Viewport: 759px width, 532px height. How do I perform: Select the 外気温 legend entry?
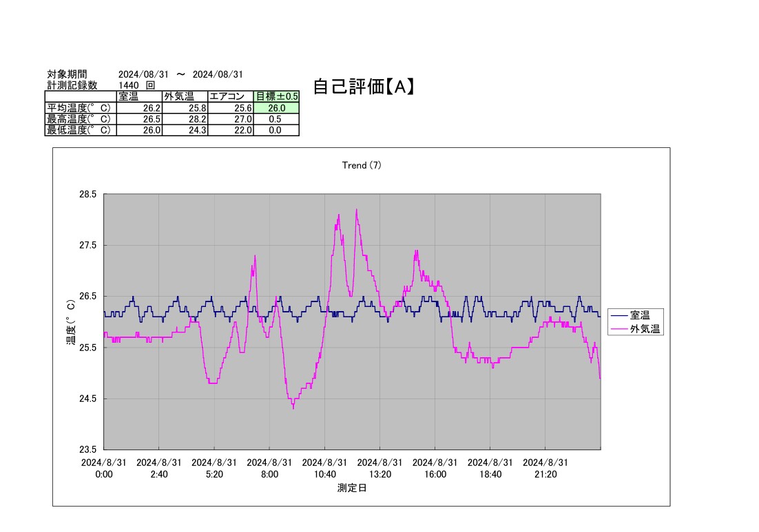pyautogui.click(x=645, y=330)
